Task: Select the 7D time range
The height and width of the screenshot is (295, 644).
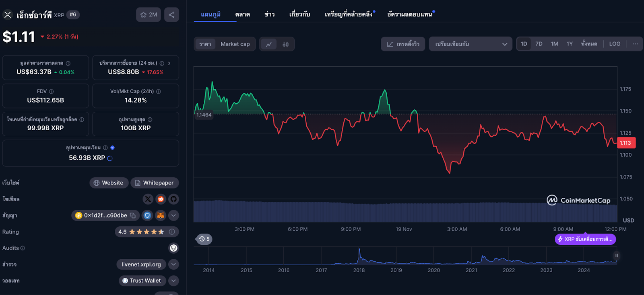Action: click(x=539, y=44)
